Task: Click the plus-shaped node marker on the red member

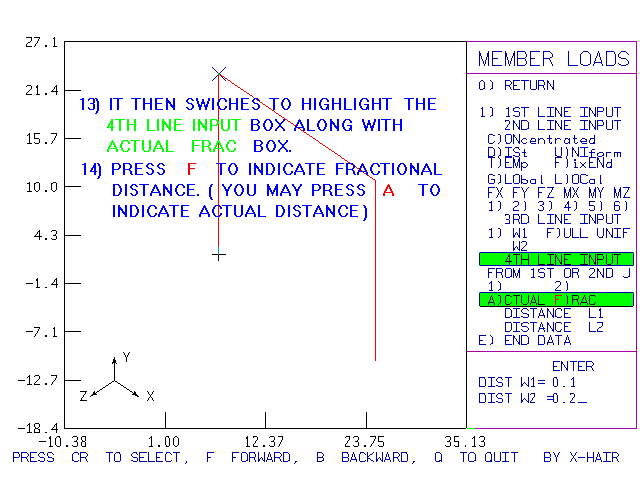Action: 219,255
